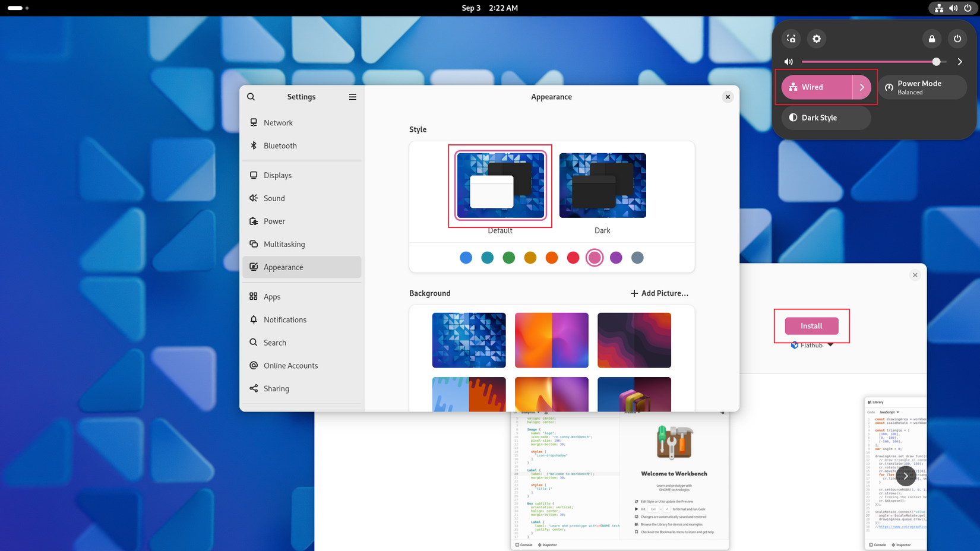Open the search icon in Settings

tap(251, 96)
